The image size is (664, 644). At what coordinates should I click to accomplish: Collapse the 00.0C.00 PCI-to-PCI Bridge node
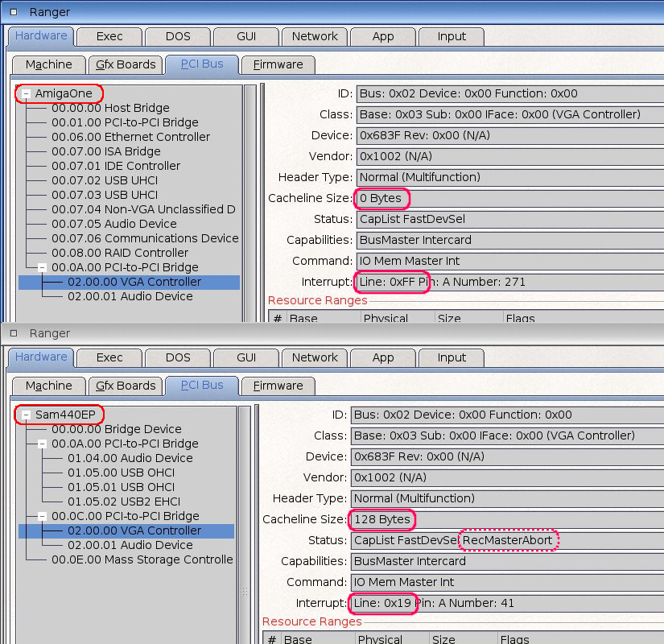point(31,516)
